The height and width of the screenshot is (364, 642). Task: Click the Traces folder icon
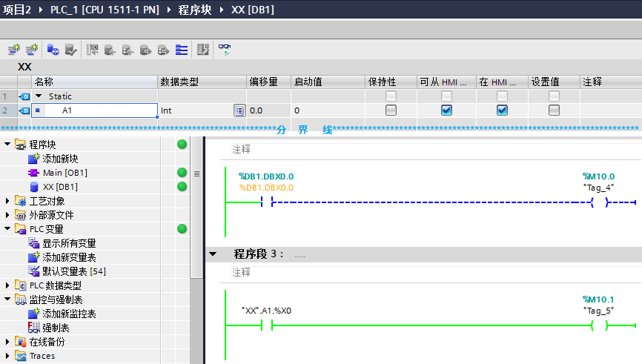point(21,355)
